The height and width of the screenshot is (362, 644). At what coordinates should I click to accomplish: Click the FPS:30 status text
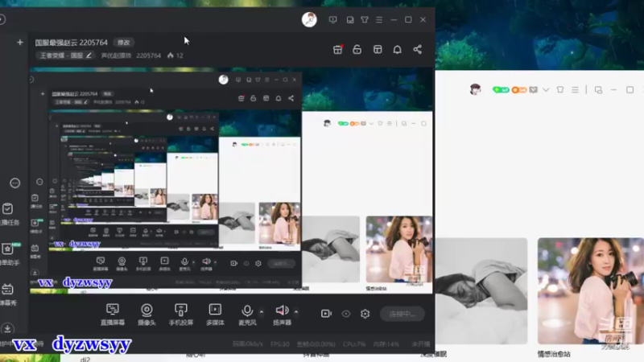[279, 344]
